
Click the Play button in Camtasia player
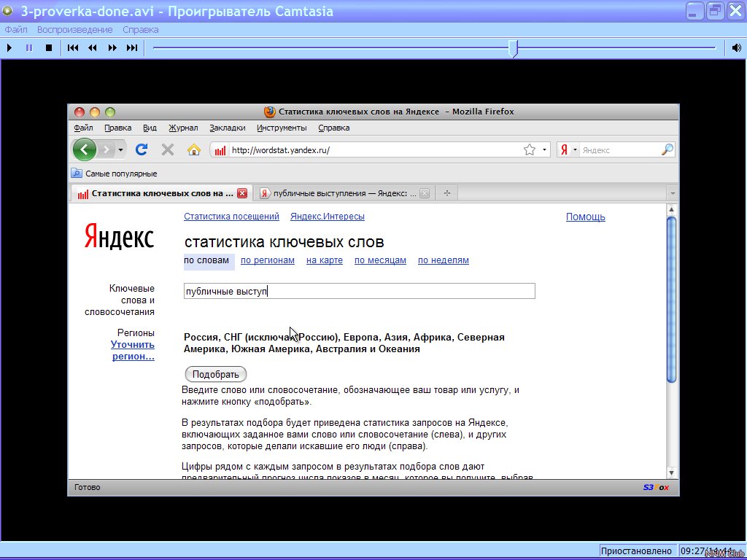point(9,48)
